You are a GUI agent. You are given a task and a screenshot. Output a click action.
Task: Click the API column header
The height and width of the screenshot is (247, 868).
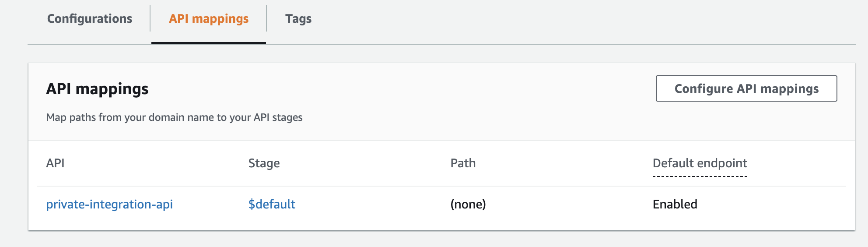click(x=55, y=163)
